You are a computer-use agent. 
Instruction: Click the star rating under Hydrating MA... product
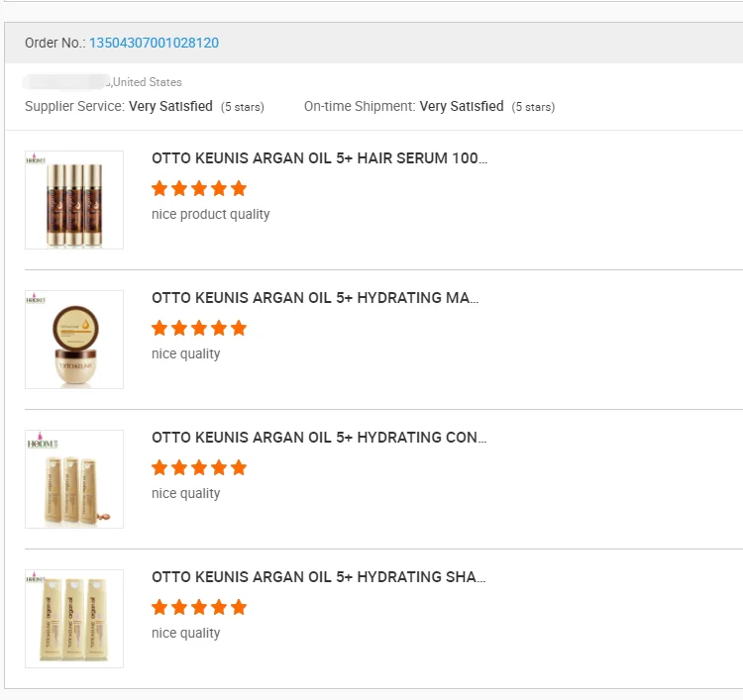click(199, 328)
